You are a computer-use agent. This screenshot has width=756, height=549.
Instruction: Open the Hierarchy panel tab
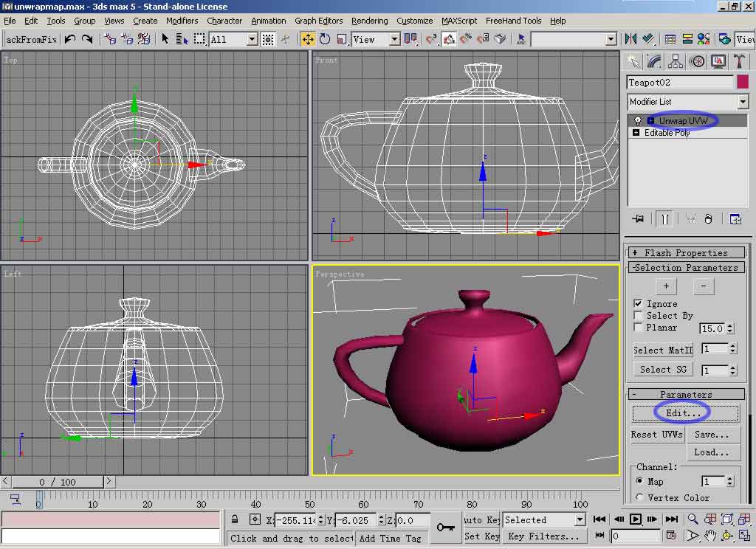(676, 61)
